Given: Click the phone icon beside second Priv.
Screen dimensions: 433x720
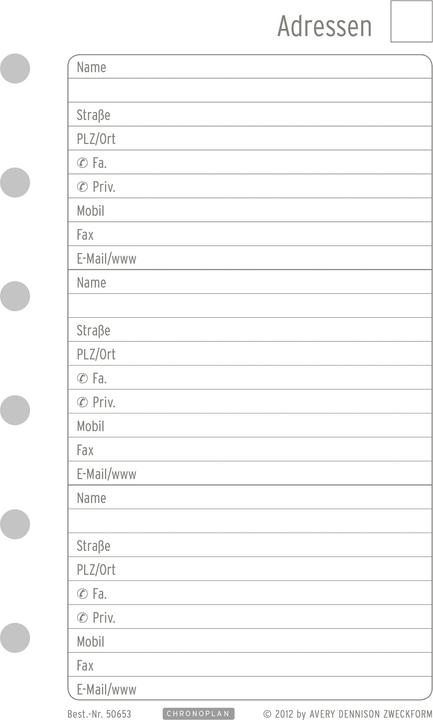Looking at the screenshot, I should 82,402.
